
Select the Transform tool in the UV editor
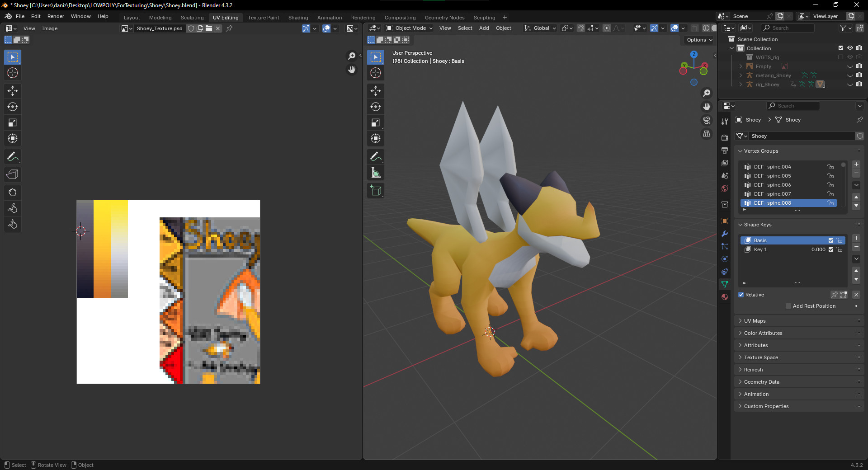pos(13,138)
